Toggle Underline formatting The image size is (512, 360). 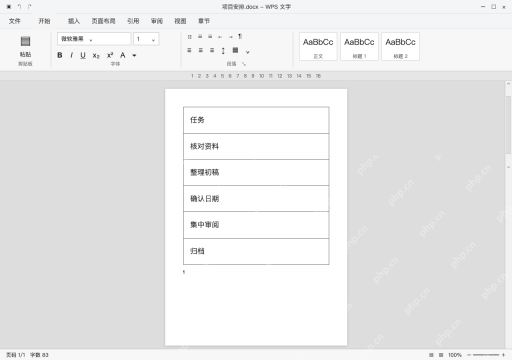pos(83,55)
